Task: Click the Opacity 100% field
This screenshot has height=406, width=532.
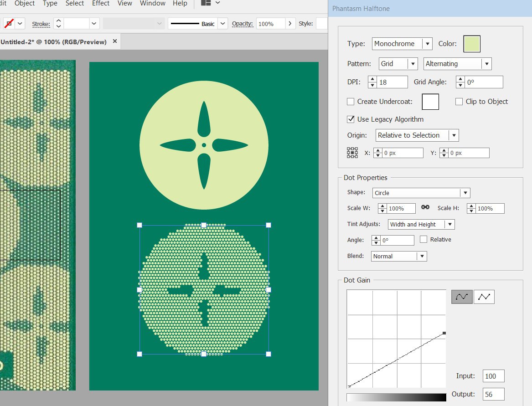Action: pyautogui.click(x=271, y=24)
